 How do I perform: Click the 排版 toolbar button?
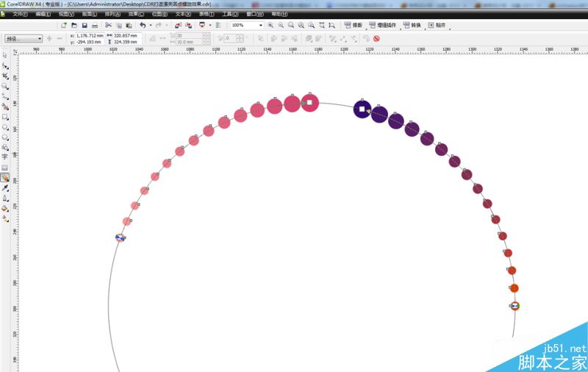(354, 25)
